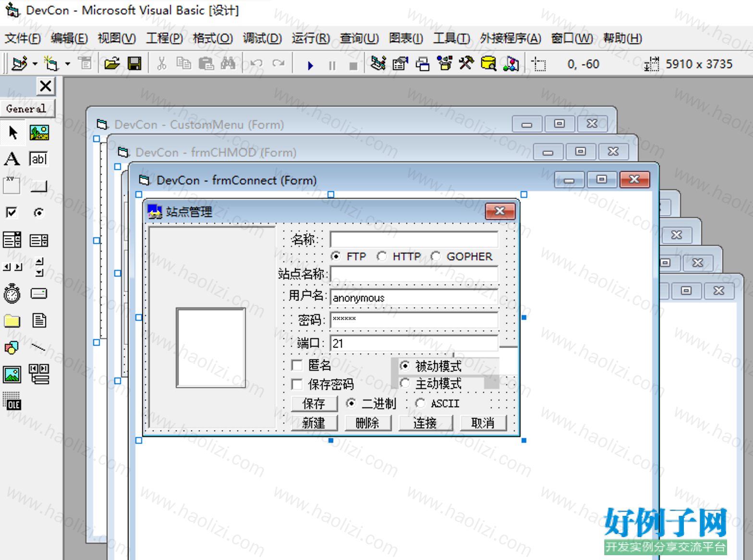Select the FTP radio button

pos(336,256)
